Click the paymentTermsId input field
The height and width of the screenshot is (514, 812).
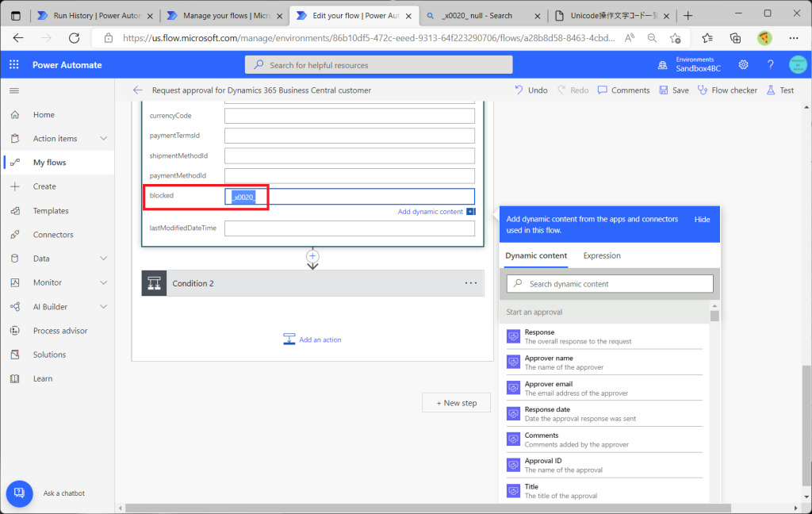[x=350, y=136]
